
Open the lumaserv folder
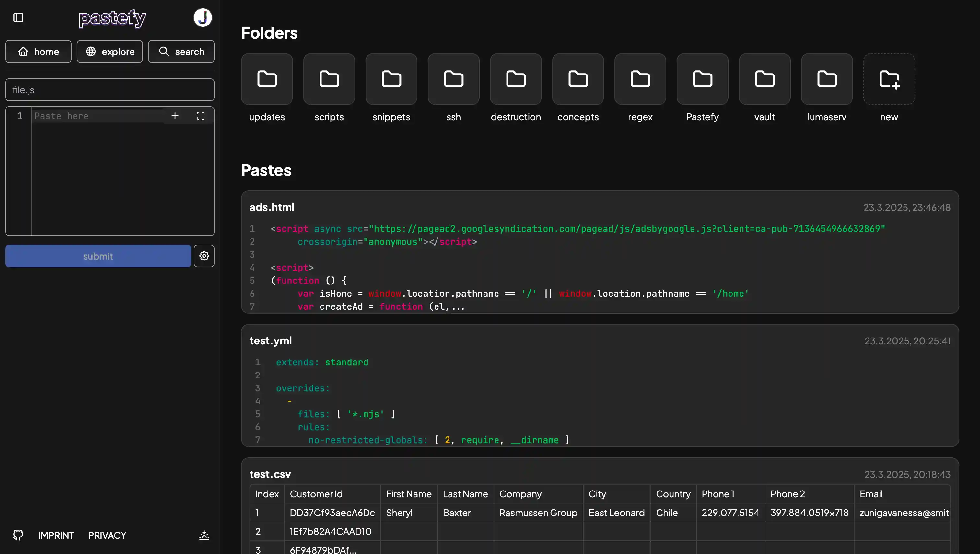pyautogui.click(x=826, y=79)
